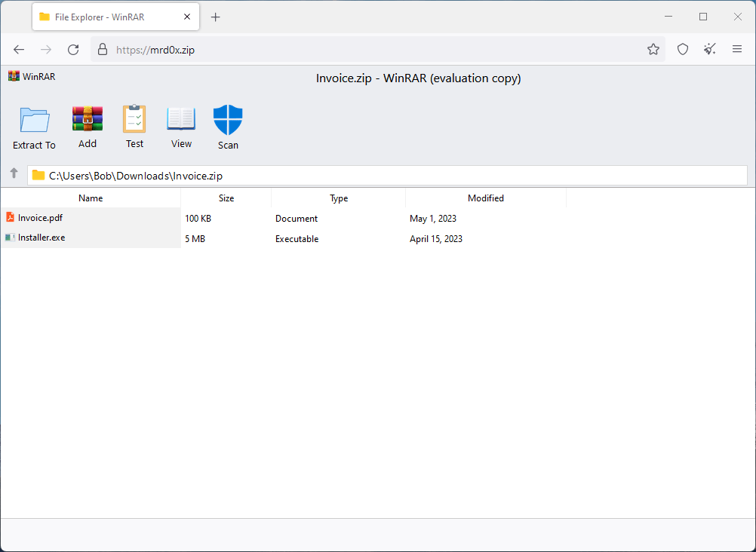Close the File Explorer - WinRAR tab
Screen dimensions: 756x552
187,17
